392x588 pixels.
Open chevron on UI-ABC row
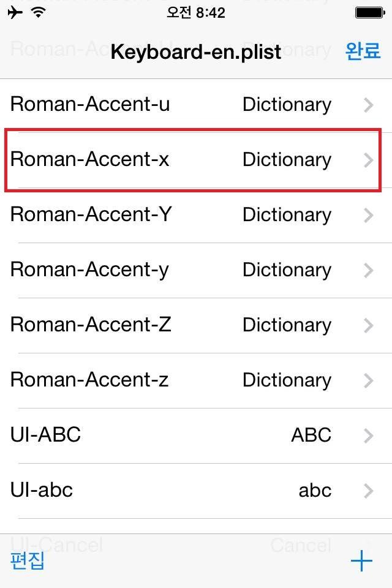(x=368, y=436)
